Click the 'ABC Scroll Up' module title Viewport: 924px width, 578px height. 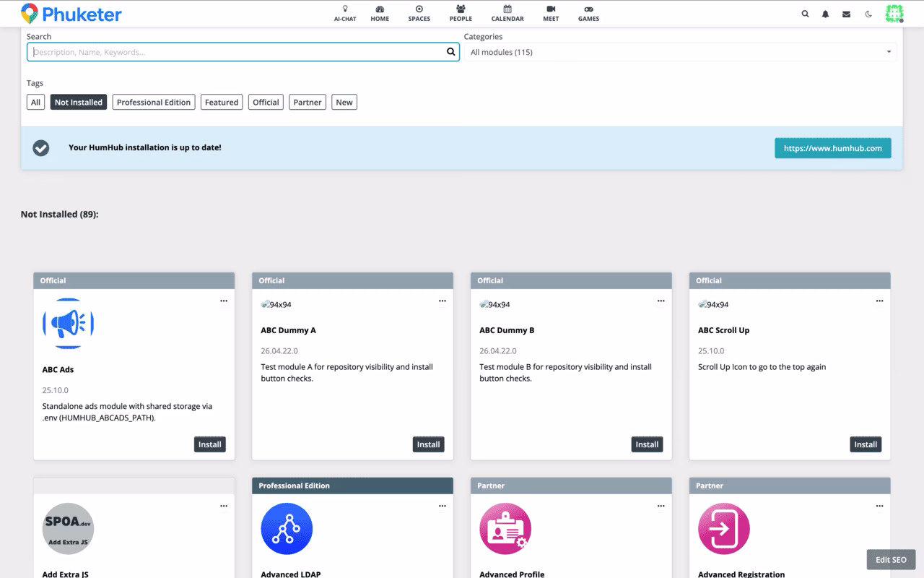click(x=723, y=330)
